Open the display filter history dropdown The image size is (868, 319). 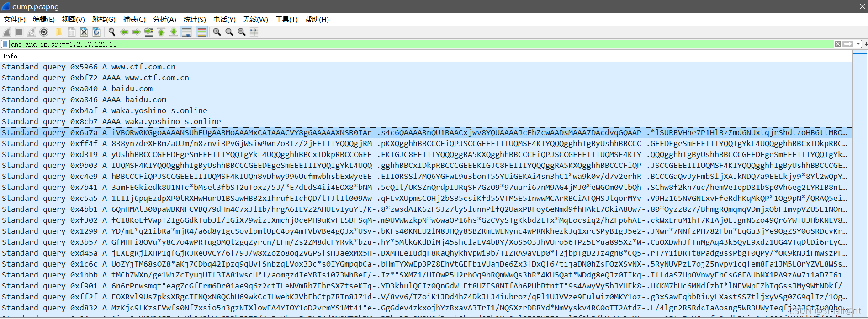click(858, 44)
